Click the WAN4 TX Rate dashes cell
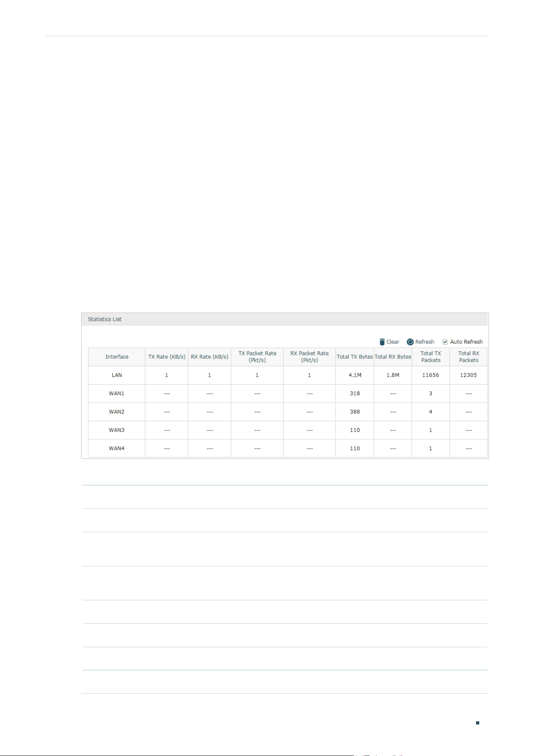This screenshot has height=756, width=535. click(x=166, y=449)
